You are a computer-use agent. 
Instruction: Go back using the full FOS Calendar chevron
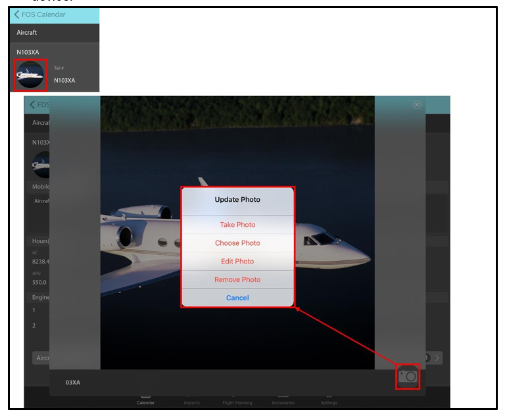tap(39, 15)
